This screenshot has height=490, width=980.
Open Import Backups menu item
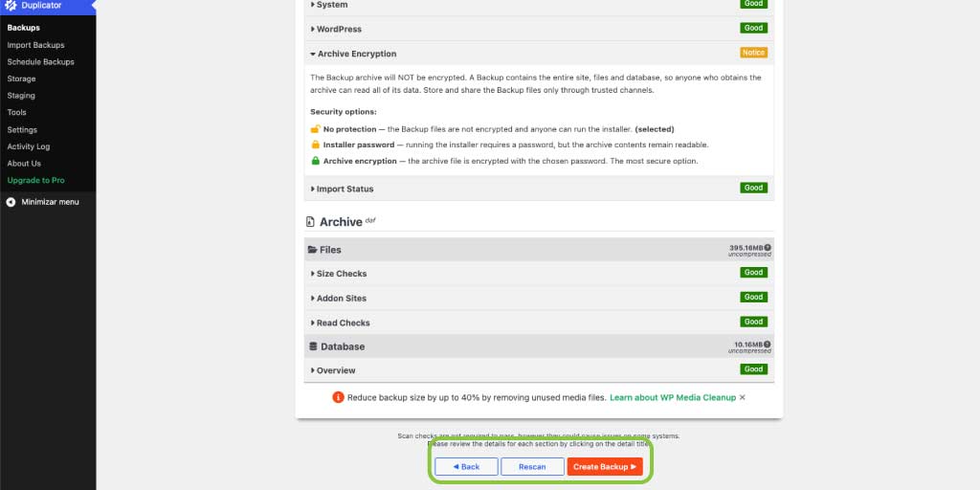[35, 45]
